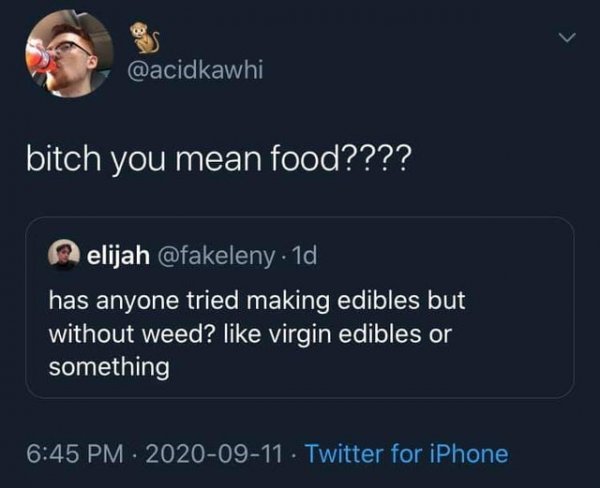
Task: Open the Twitter for iPhone source link
Action: 405,453
